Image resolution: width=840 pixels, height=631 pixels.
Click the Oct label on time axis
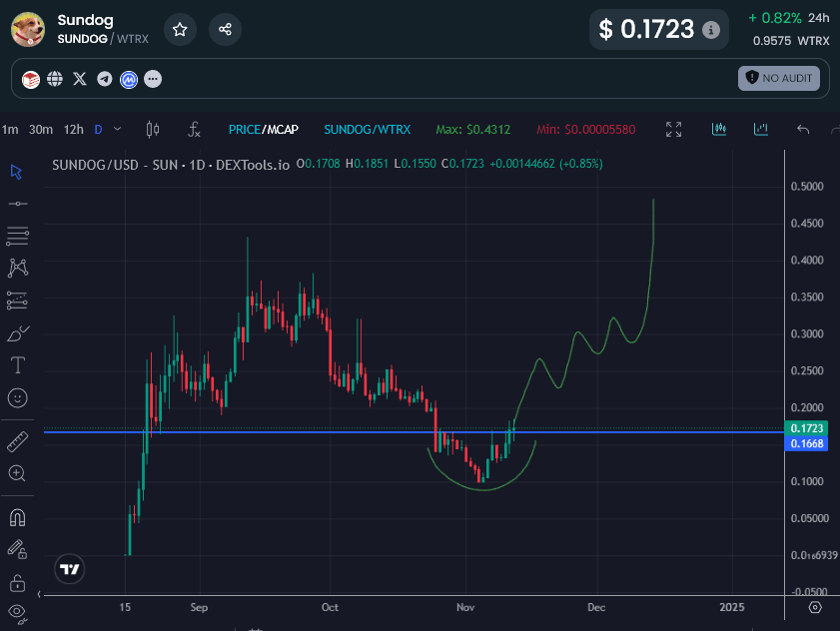(x=330, y=607)
